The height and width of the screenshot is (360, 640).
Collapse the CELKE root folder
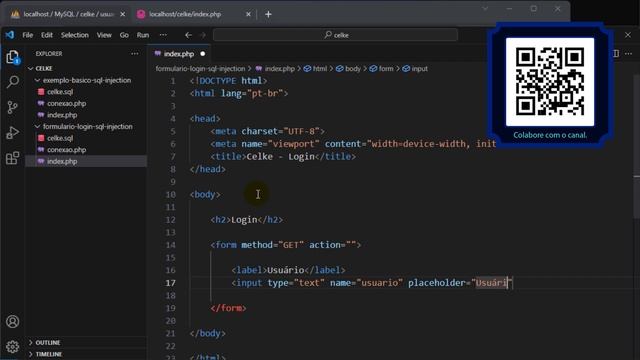click(44, 69)
